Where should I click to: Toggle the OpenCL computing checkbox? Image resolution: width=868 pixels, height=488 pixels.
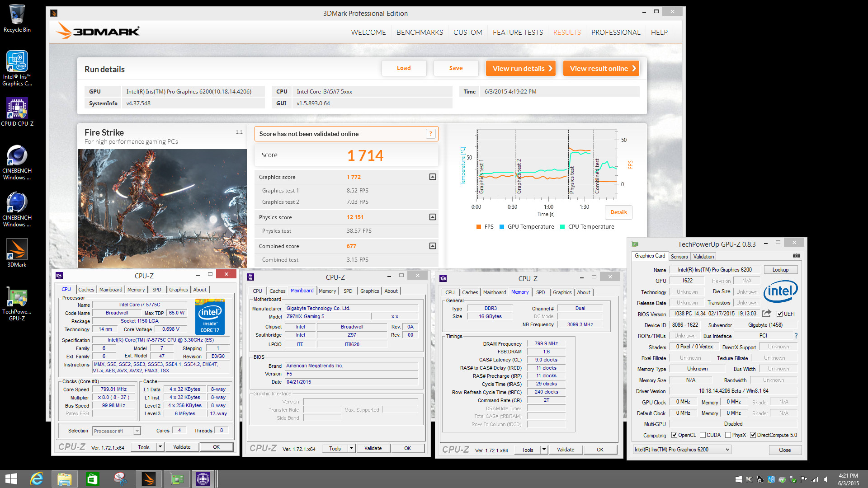pos(674,435)
